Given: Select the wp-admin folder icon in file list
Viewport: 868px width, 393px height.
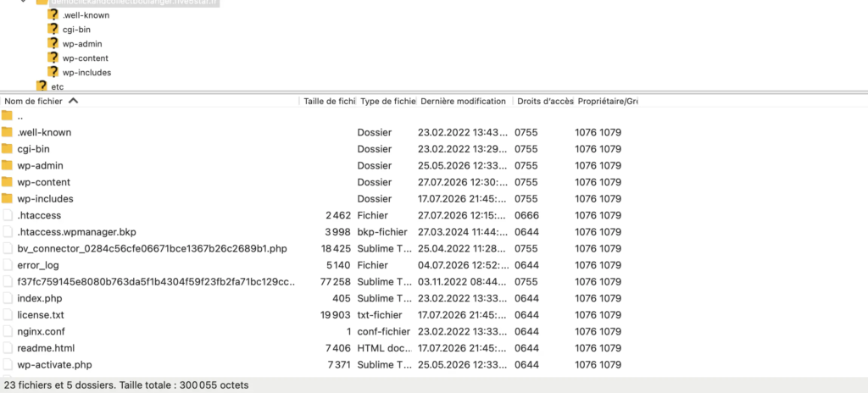Looking at the screenshot, I should [7, 165].
